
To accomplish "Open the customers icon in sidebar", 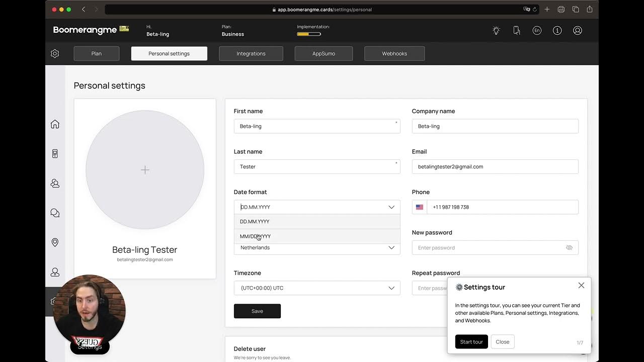I will coord(55,184).
